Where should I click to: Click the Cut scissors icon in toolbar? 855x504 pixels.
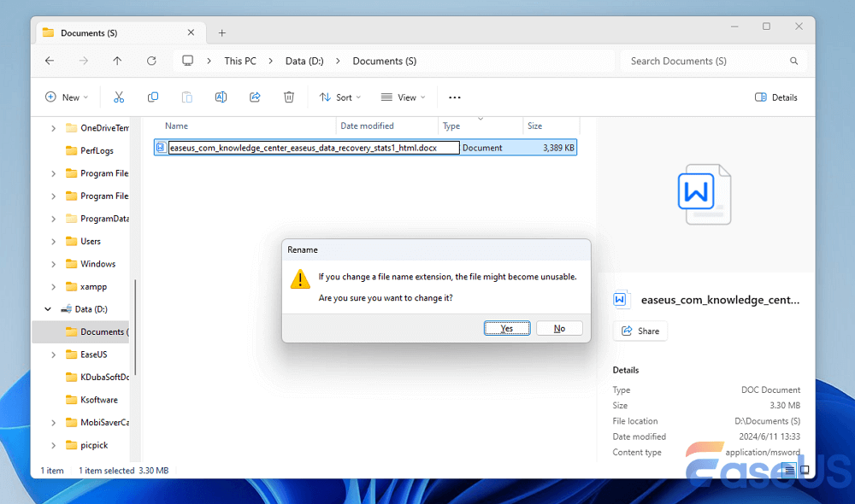point(119,97)
